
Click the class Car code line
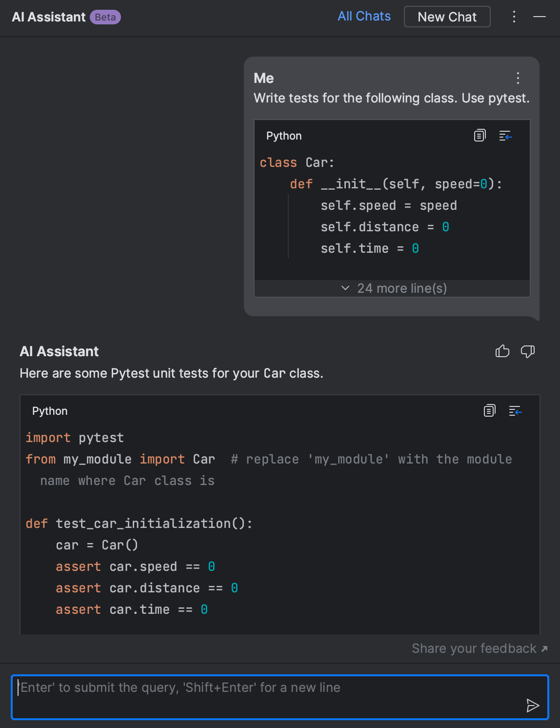(x=297, y=162)
